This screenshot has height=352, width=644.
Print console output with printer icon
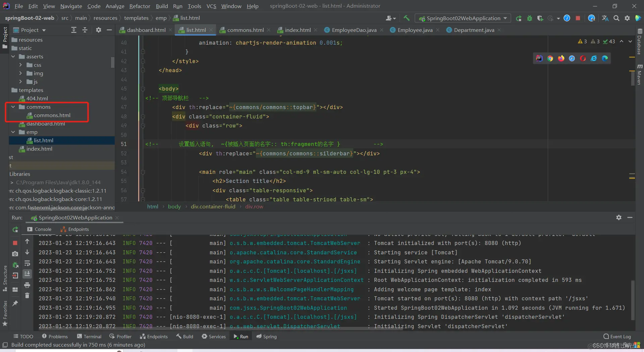27,285
